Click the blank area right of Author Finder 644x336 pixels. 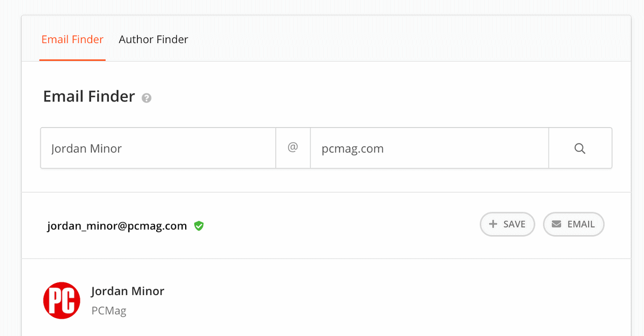tap(408, 40)
